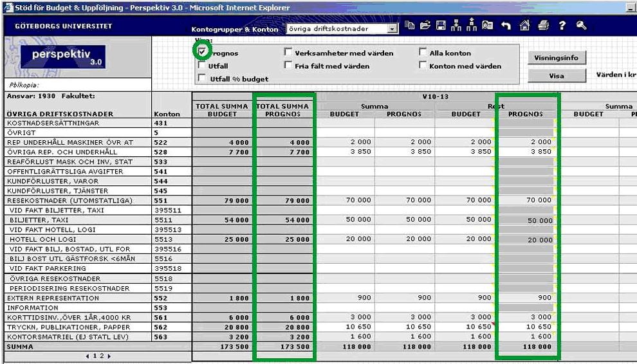Enable the Alla konton checkbox
This screenshot has width=637, height=364.
tap(423, 52)
